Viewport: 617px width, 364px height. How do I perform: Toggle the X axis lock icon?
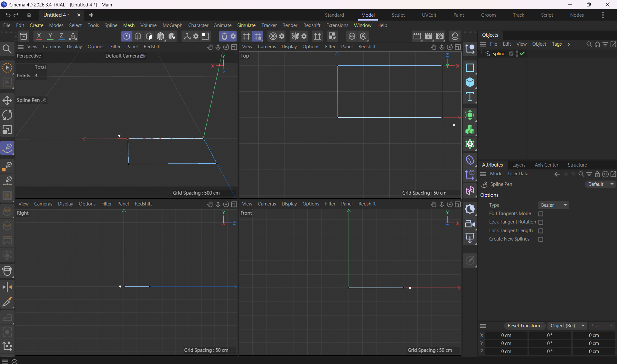[39, 36]
